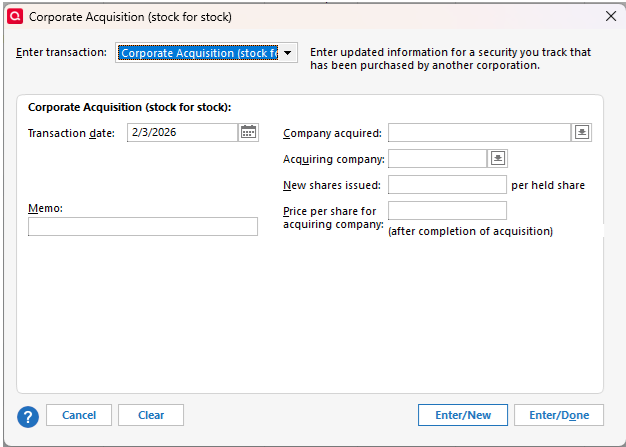The image size is (626, 447).
Task: Click the Enter/New button
Action: tap(463, 415)
